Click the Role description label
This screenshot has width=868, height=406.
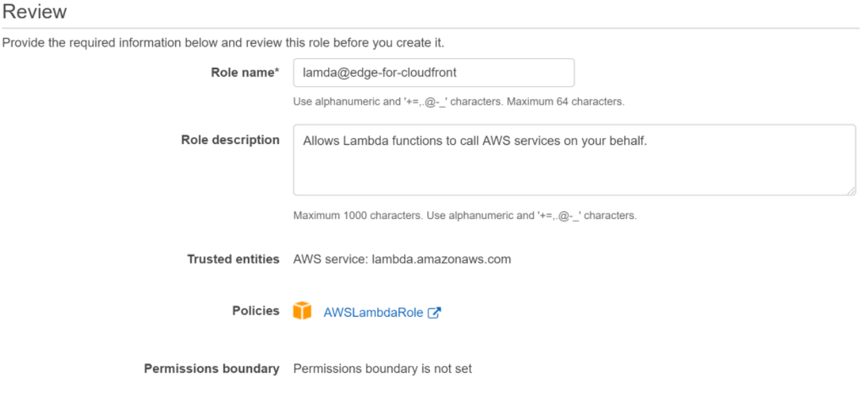(230, 140)
